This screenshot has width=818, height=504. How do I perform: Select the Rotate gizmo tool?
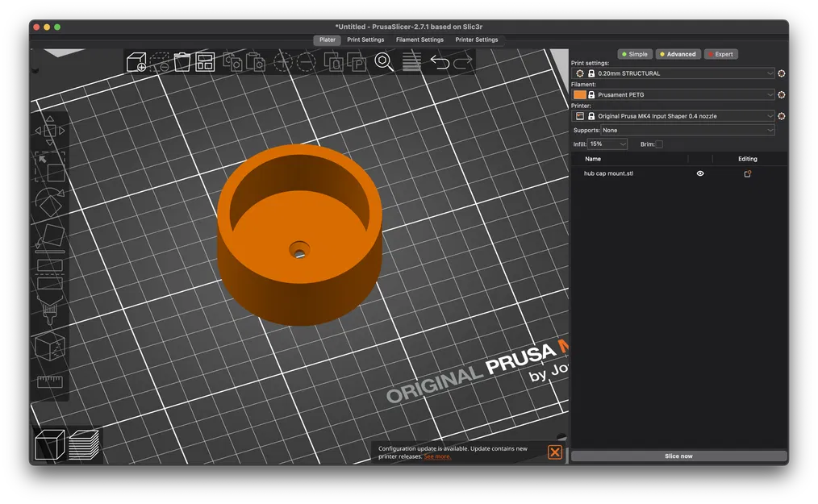[x=49, y=202]
